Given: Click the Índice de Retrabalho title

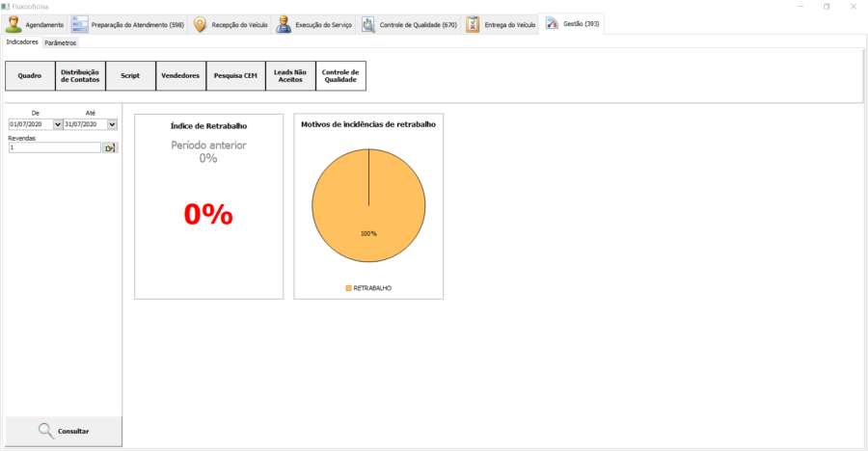Looking at the screenshot, I should [208, 126].
